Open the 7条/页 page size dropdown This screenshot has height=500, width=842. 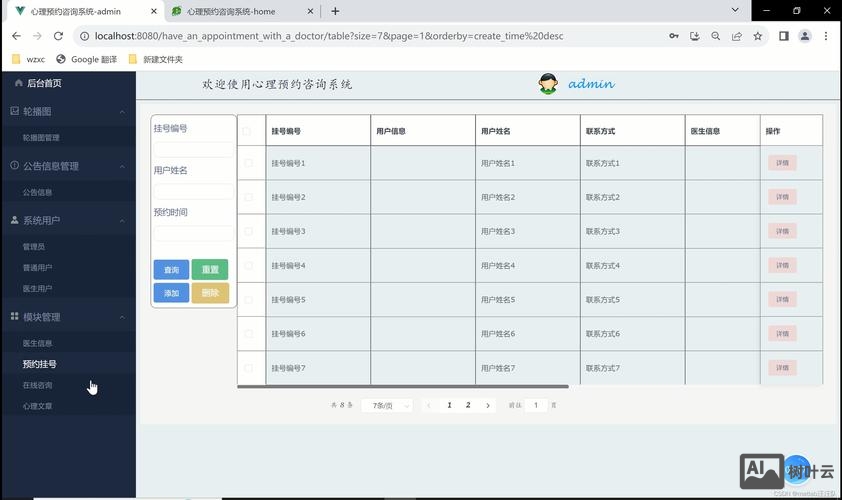pyautogui.click(x=387, y=405)
